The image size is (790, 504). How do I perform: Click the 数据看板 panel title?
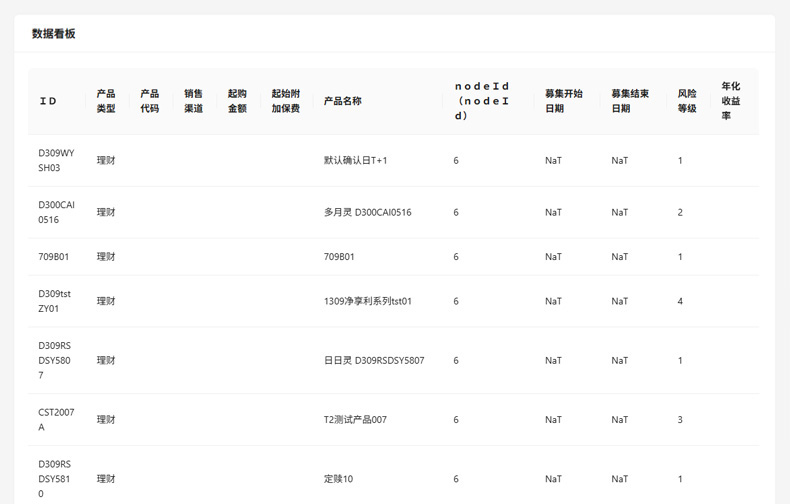pos(54,33)
